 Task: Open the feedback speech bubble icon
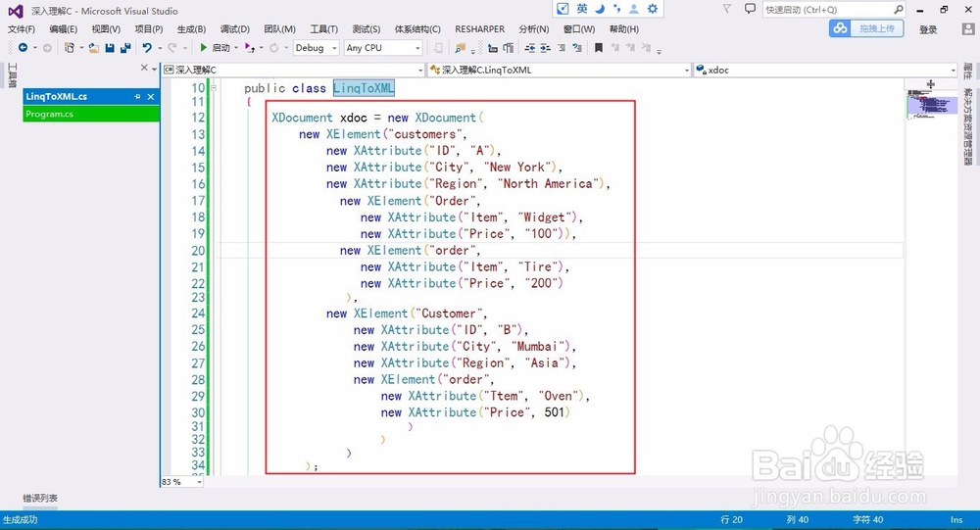click(x=750, y=9)
